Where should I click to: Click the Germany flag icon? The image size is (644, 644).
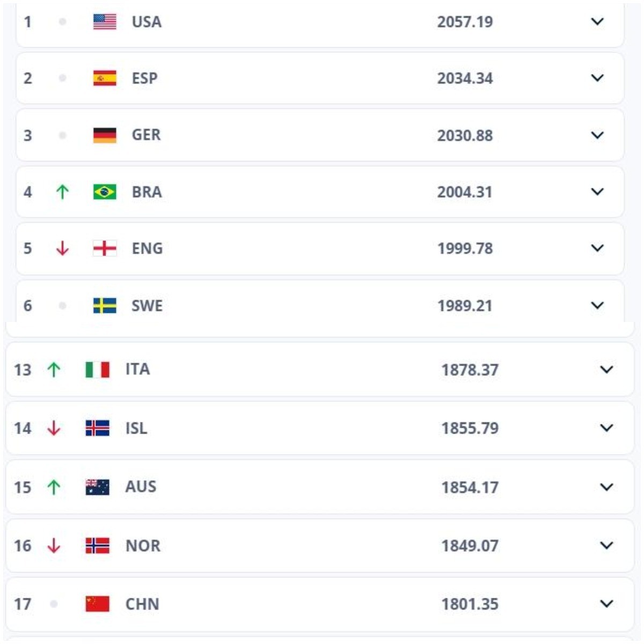coord(105,135)
